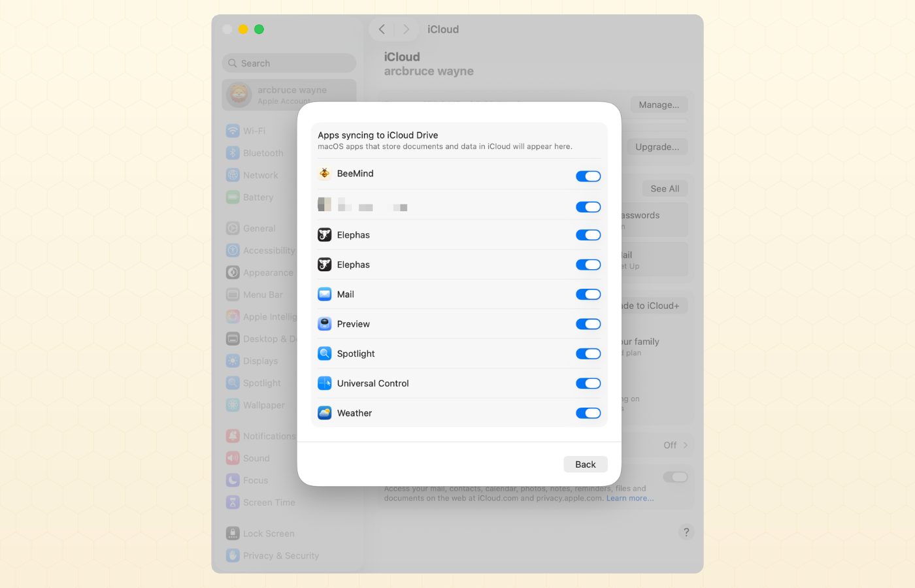915x588 pixels.
Task: Click the arcbruce wayne account avatar
Action: click(239, 95)
